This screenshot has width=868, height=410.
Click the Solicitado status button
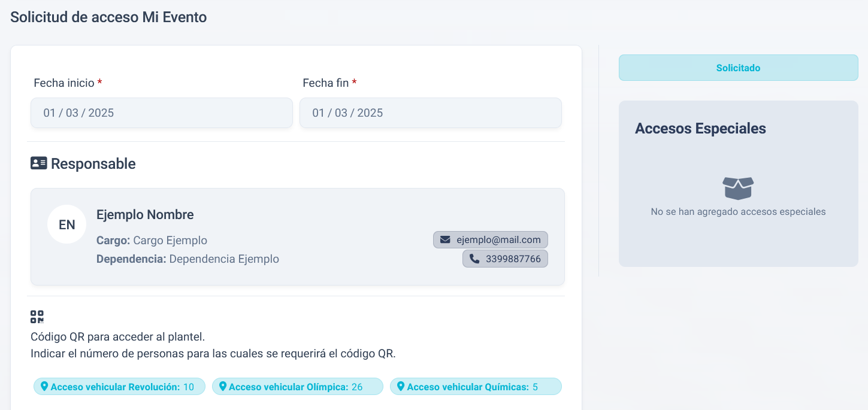point(738,68)
